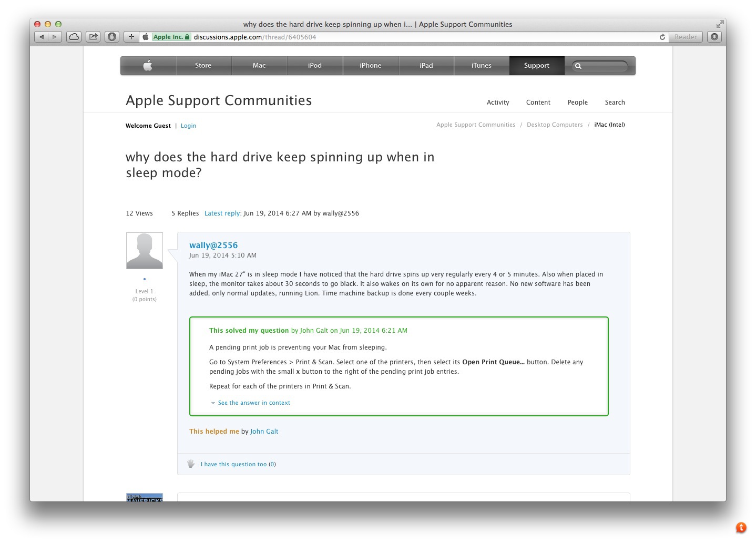Viewport: 756px width, 543px height.
Task: Enter full screen with the arrows icon
Action: (720, 24)
